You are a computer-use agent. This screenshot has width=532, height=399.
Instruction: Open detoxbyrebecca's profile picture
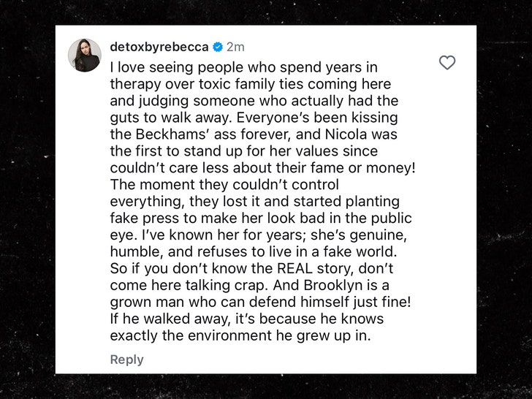[x=84, y=56]
